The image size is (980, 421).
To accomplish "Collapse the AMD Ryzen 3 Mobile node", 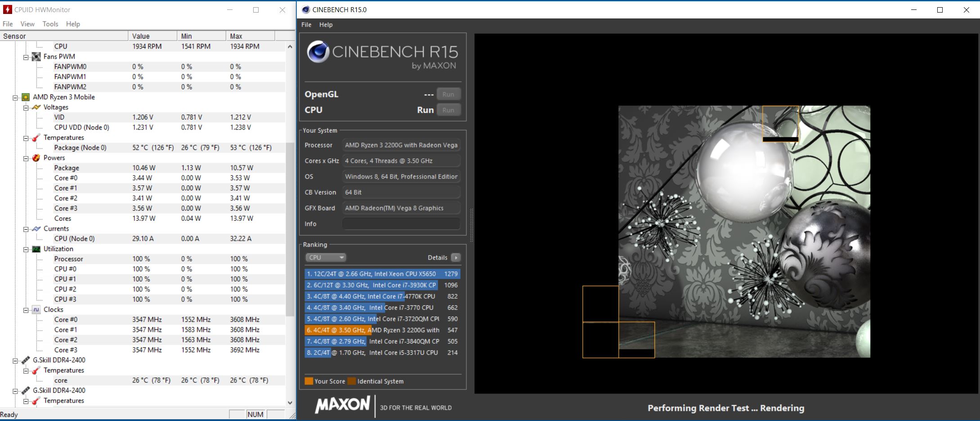I will pyautogui.click(x=15, y=98).
